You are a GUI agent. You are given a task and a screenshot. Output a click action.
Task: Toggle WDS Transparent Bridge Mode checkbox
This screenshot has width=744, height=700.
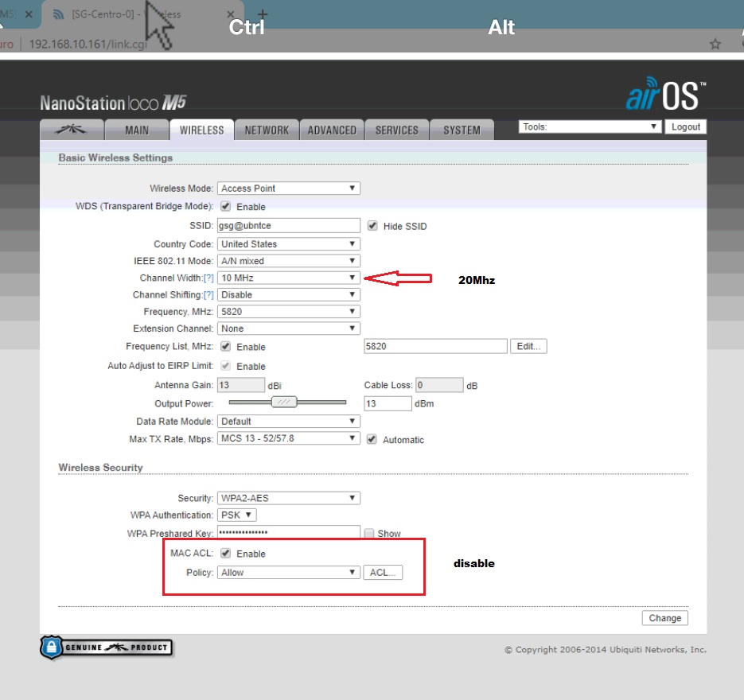[x=226, y=206]
